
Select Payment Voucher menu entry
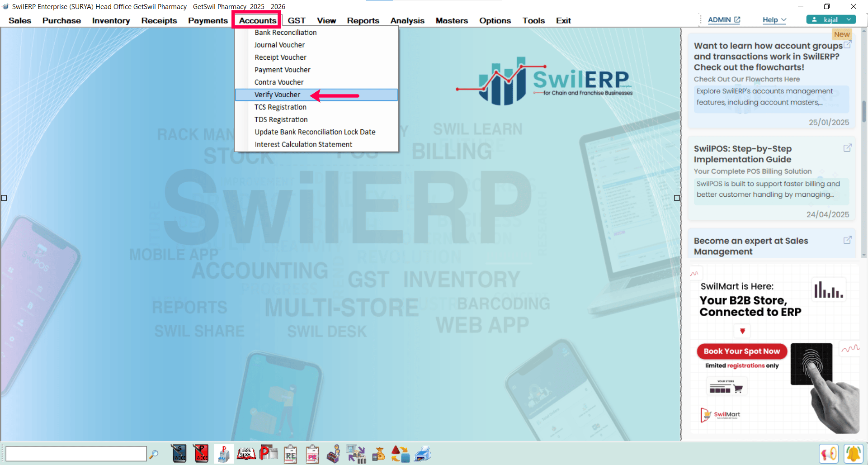click(316, 70)
